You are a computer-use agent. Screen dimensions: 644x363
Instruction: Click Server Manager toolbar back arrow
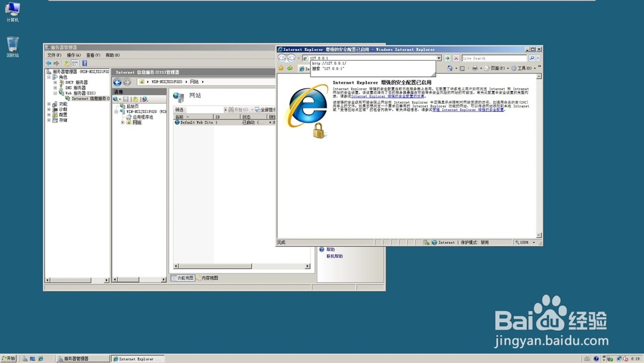point(49,63)
